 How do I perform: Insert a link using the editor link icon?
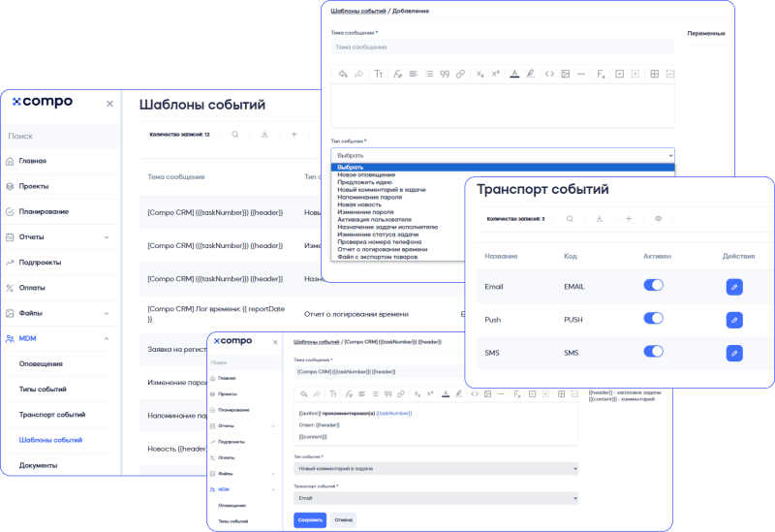(460, 74)
